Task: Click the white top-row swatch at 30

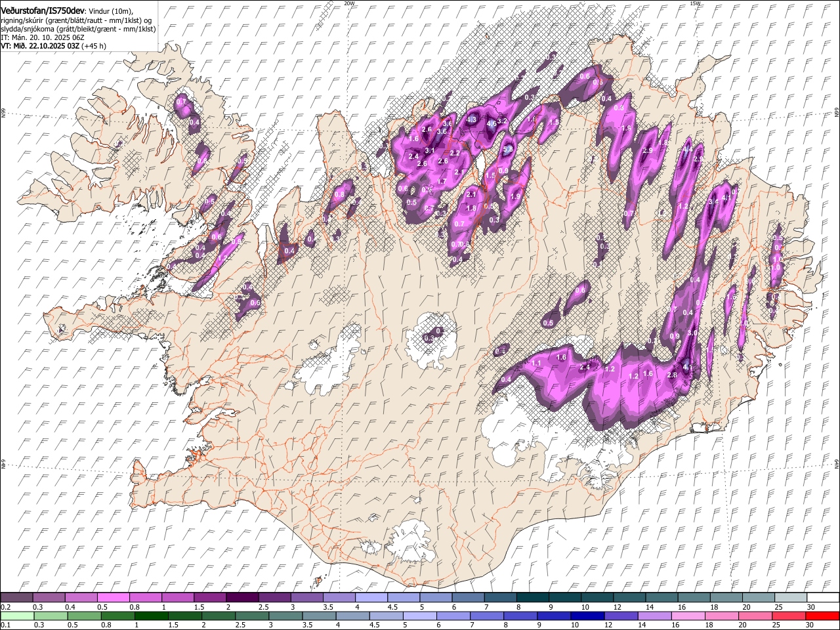Action: click(x=822, y=597)
